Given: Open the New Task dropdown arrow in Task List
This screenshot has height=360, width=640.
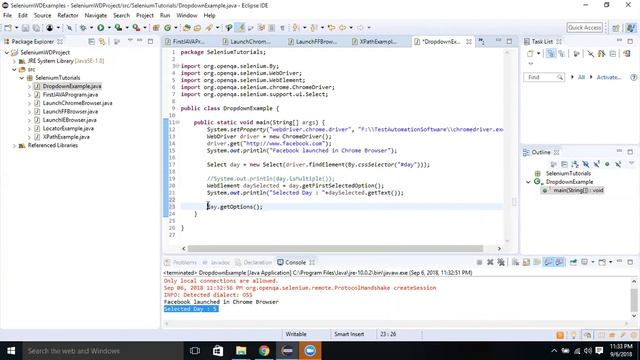Looking at the screenshot, I should (538, 53).
